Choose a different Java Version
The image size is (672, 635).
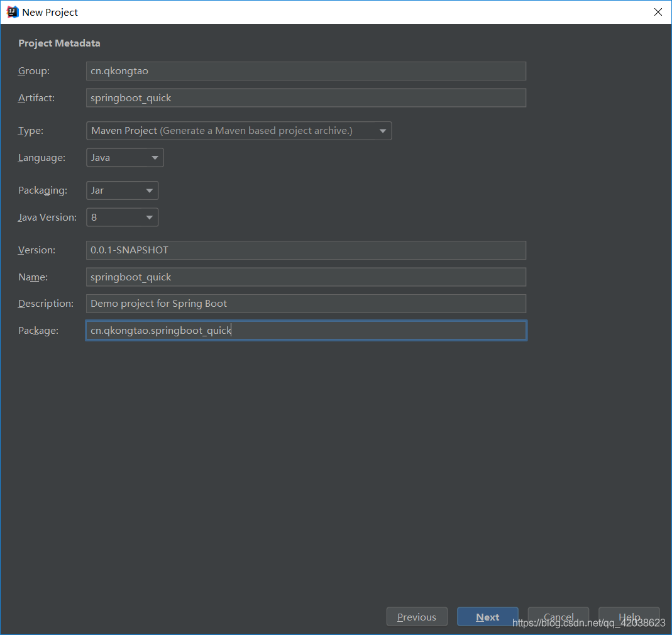click(x=122, y=218)
